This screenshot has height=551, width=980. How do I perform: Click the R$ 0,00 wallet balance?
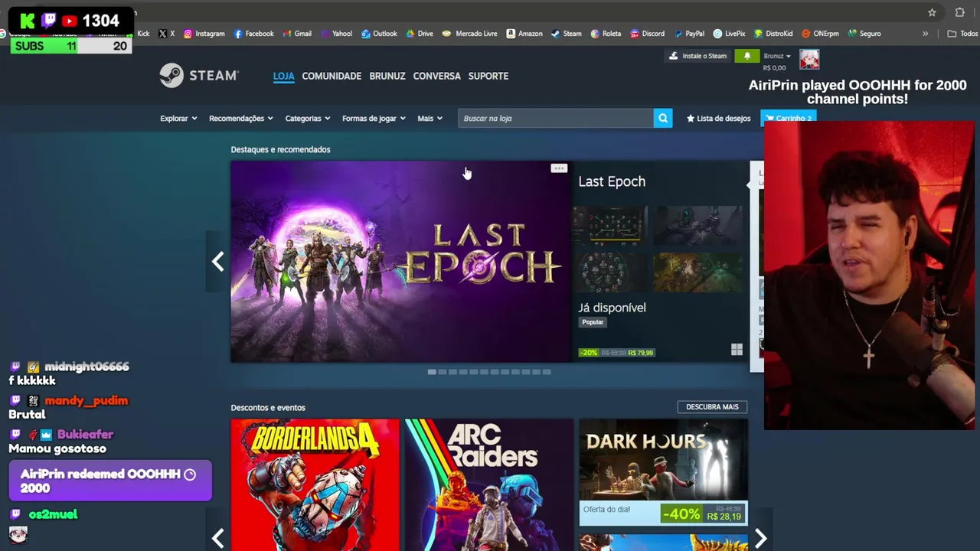pyautogui.click(x=775, y=68)
